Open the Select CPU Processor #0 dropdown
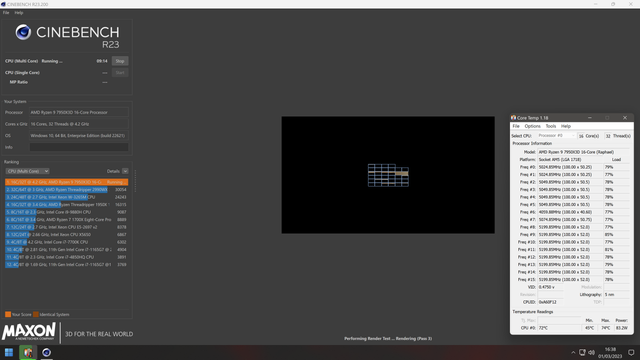The image size is (640, 360). point(556,136)
